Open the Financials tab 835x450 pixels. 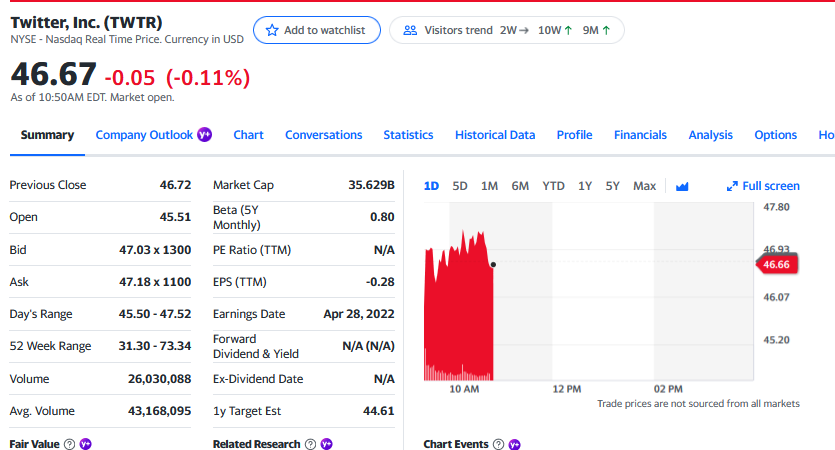641,135
